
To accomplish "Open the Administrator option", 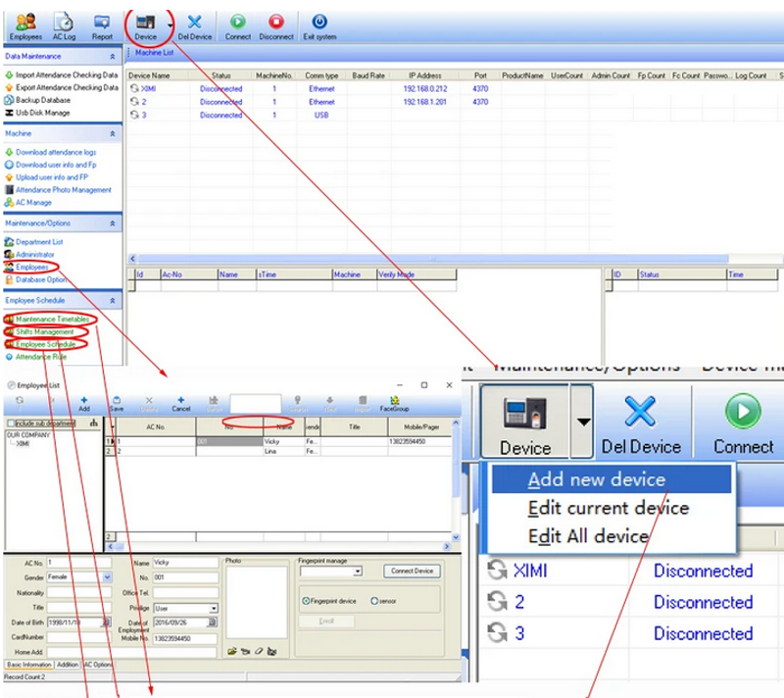I will pyautogui.click(x=29, y=255).
